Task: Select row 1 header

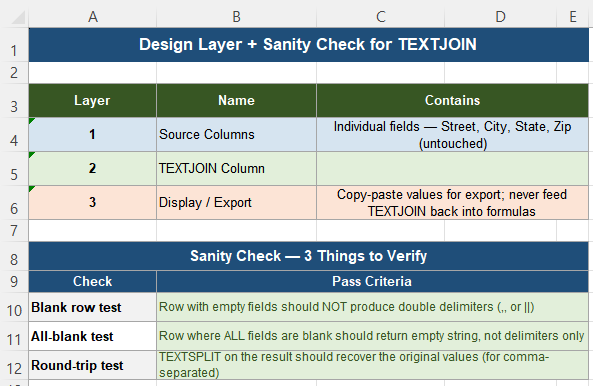Action: point(14,45)
